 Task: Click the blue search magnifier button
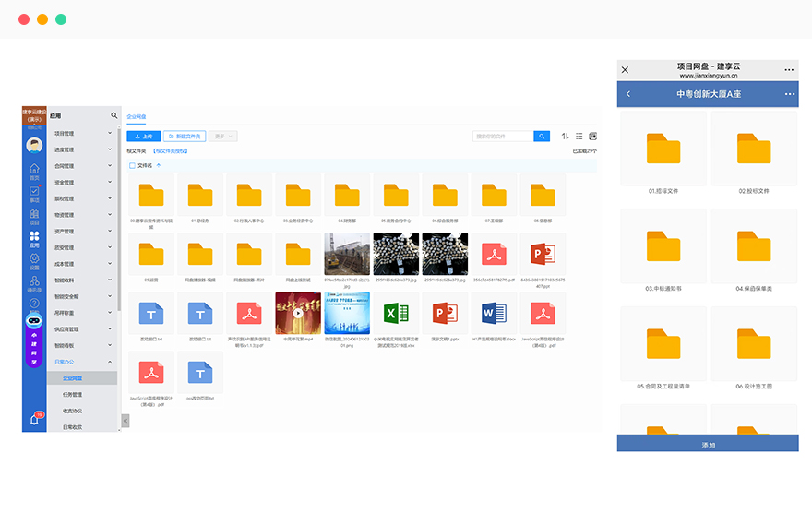click(x=542, y=137)
